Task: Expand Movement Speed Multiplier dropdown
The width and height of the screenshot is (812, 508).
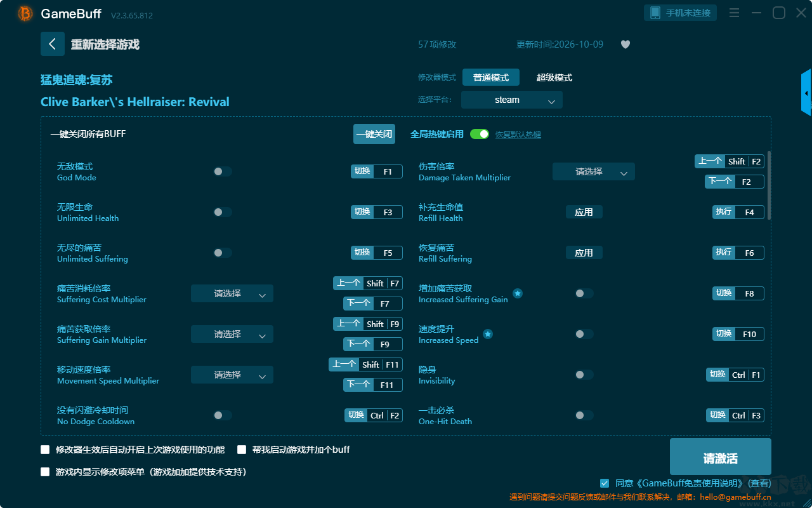Action: point(232,375)
